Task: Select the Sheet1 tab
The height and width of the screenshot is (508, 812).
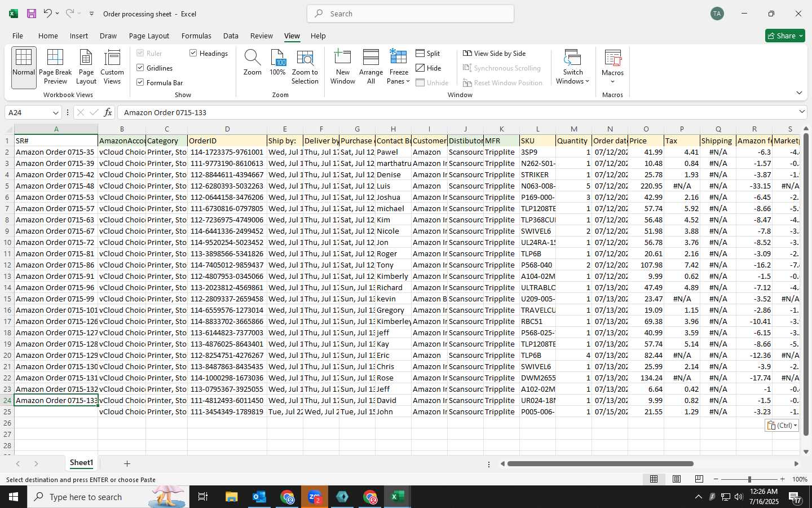Action: [81, 463]
